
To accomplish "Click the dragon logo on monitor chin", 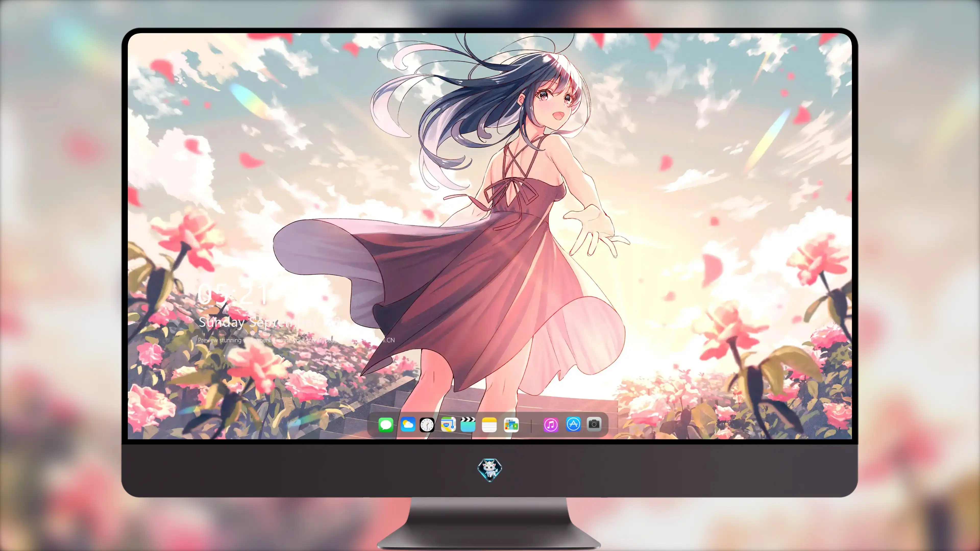I will pyautogui.click(x=490, y=470).
